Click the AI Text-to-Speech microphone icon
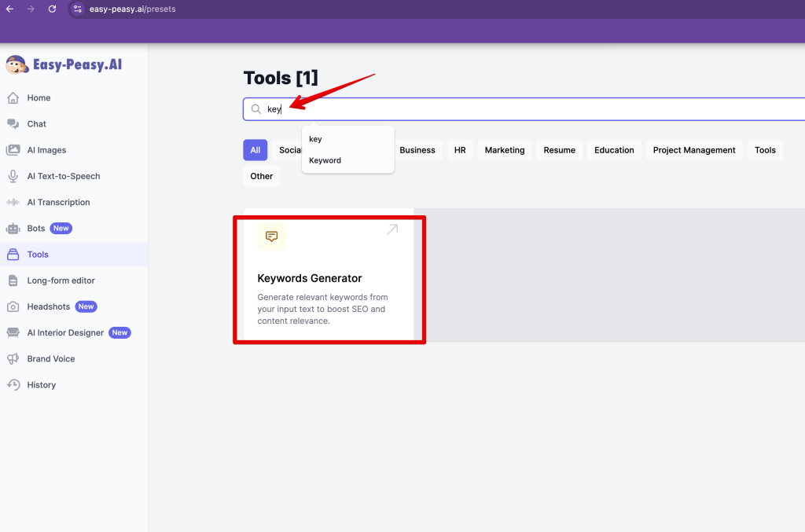Screen dimensions: 805x532 (13, 176)
